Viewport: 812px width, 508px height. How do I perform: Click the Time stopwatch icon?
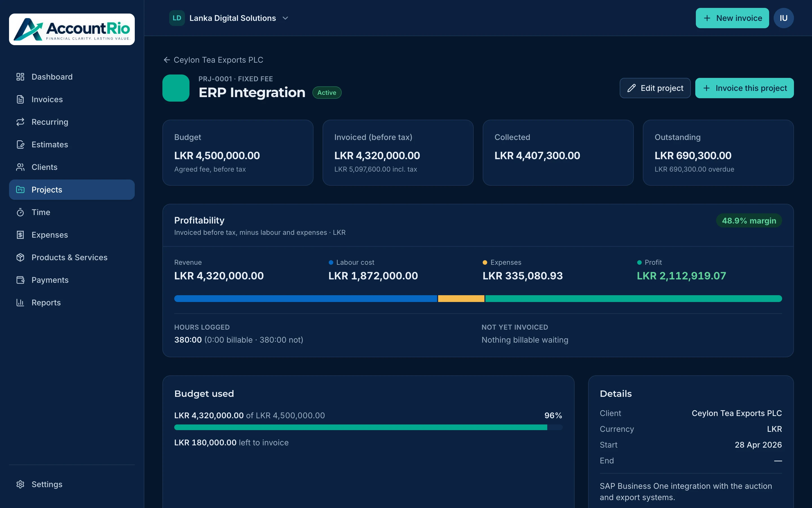[x=20, y=212]
